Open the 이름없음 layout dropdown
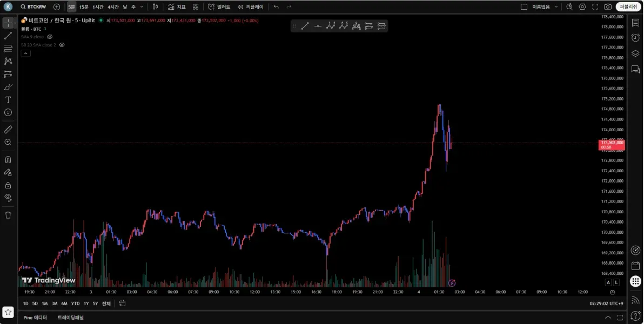 (x=545, y=7)
